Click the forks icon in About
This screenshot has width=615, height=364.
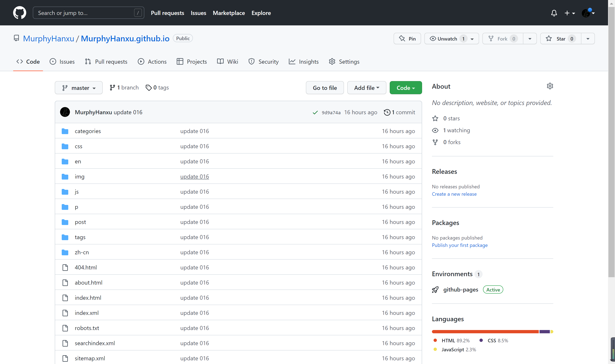(435, 142)
